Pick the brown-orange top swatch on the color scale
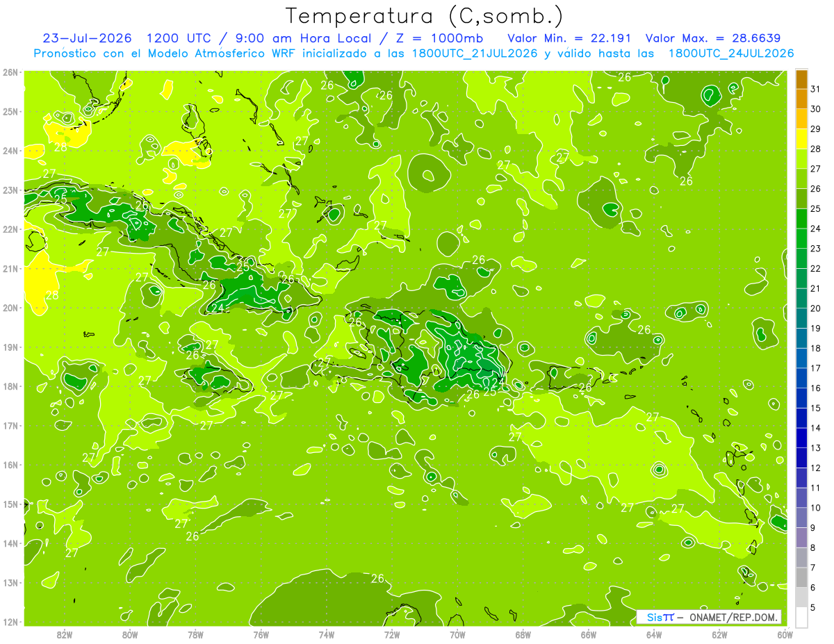The image size is (834, 644). click(801, 80)
